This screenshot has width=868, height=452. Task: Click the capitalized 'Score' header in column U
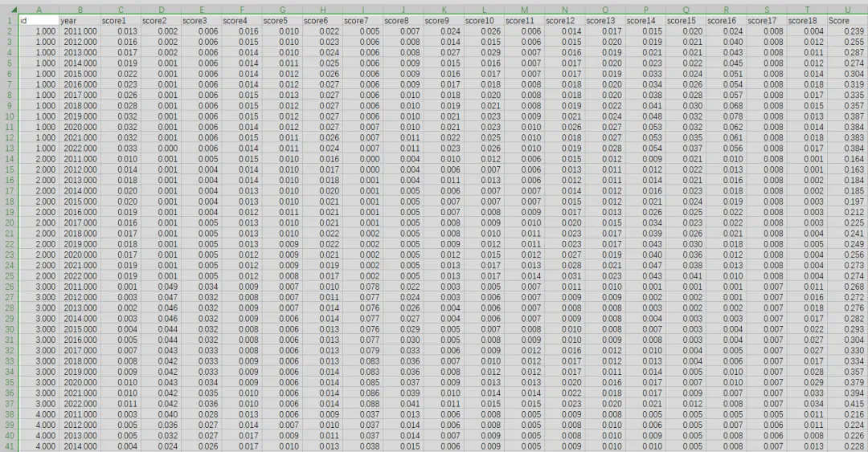(x=847, y=20)
